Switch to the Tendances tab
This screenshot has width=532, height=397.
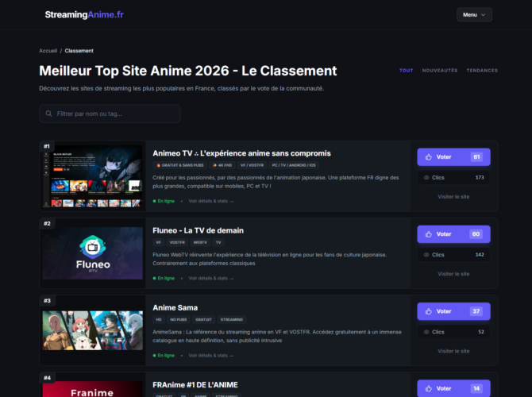pyautogui.click(x=482, y=71)
